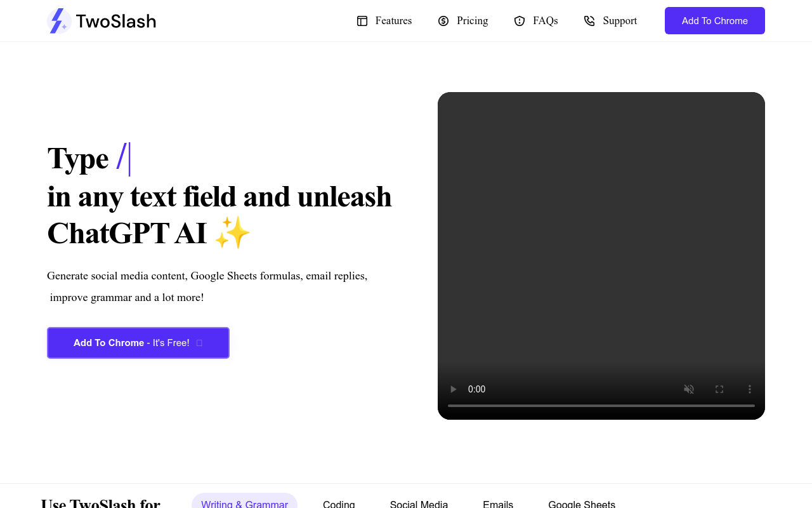Open the video in fullscreen
The image size is (812, 508).
[719, 389]
